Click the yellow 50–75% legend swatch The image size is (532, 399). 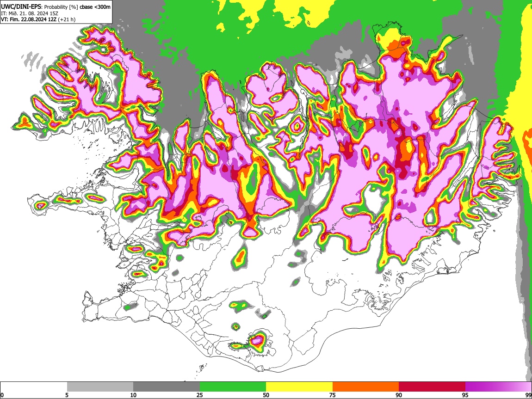[x=299, y=387]
